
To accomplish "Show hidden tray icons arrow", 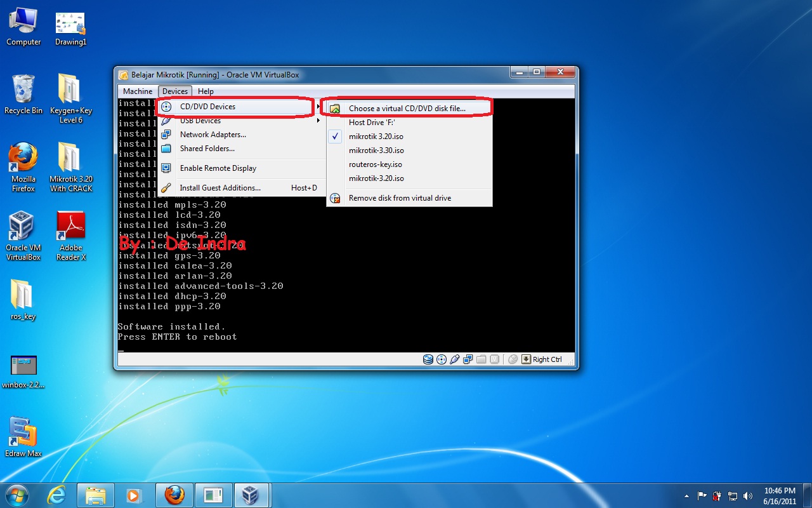I will coord(686,495).
